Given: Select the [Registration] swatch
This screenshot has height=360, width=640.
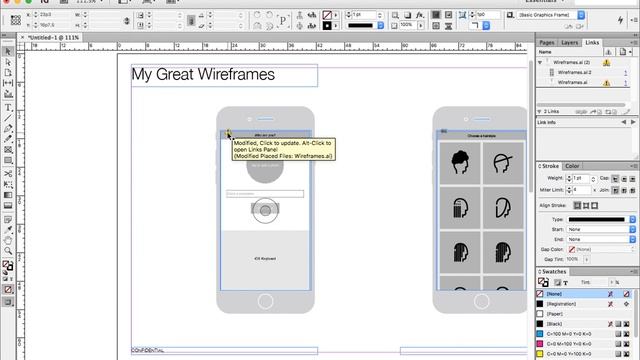Looking at the screenshot, I should click(584, 304).
